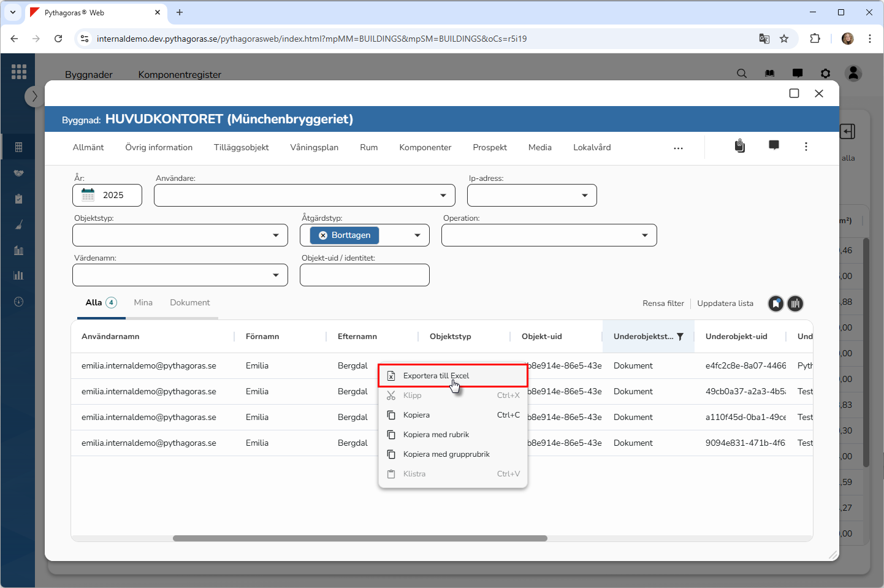Expand the Värdenamn dropdown
This screenshot has width=884, height=588.
275,275
